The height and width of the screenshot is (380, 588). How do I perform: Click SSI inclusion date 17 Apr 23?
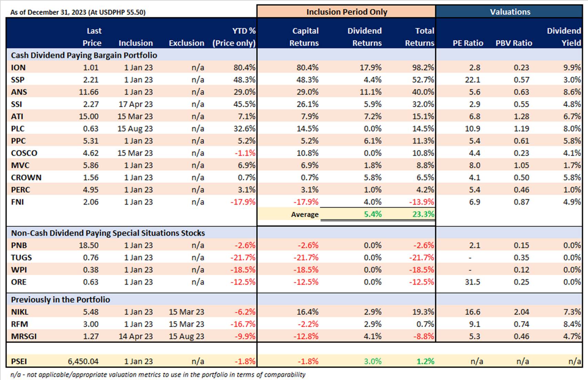click(135, 104)
